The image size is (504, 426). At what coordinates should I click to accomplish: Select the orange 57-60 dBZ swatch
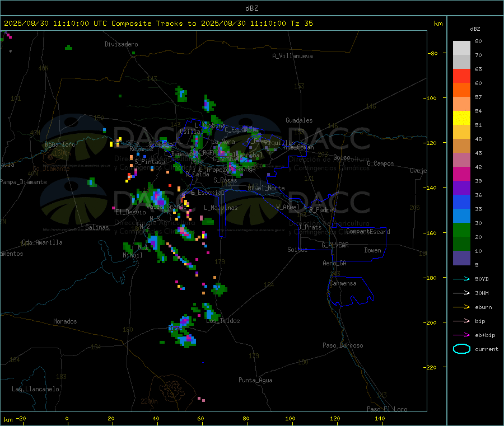click(461, 90)
